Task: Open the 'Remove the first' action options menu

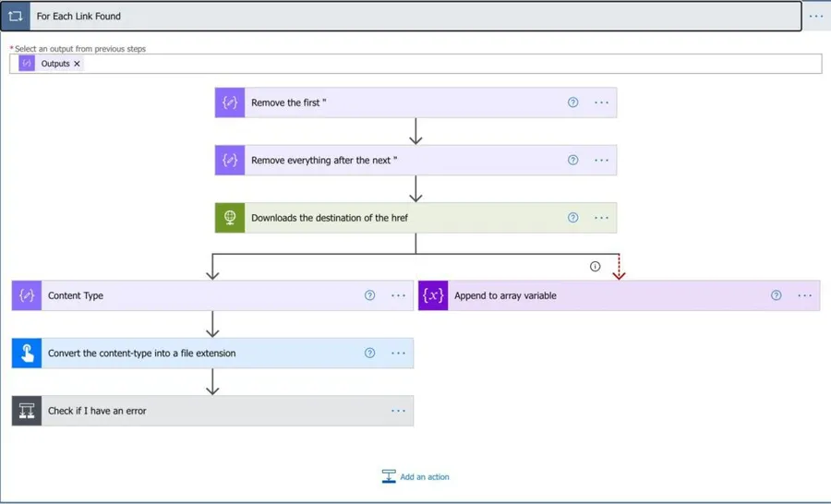Action: pos(601,102)
